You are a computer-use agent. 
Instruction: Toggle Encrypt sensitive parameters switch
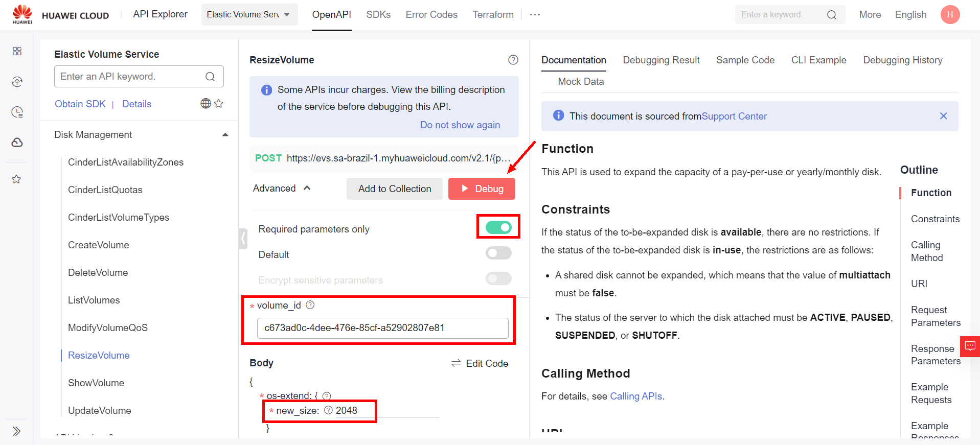point(498,278)
